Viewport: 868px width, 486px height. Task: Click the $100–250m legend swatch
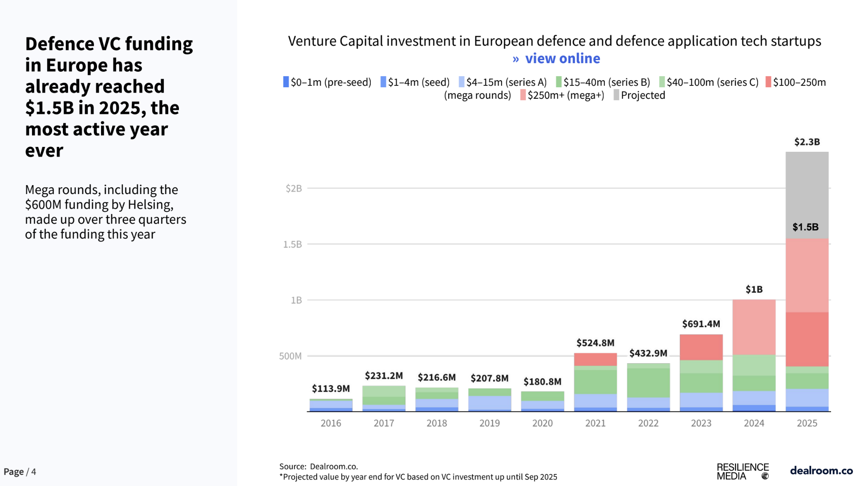click(768, 82)
